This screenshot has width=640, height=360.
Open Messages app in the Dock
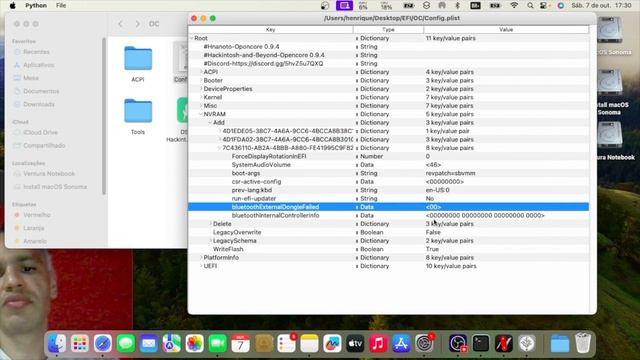pos(126,343)
